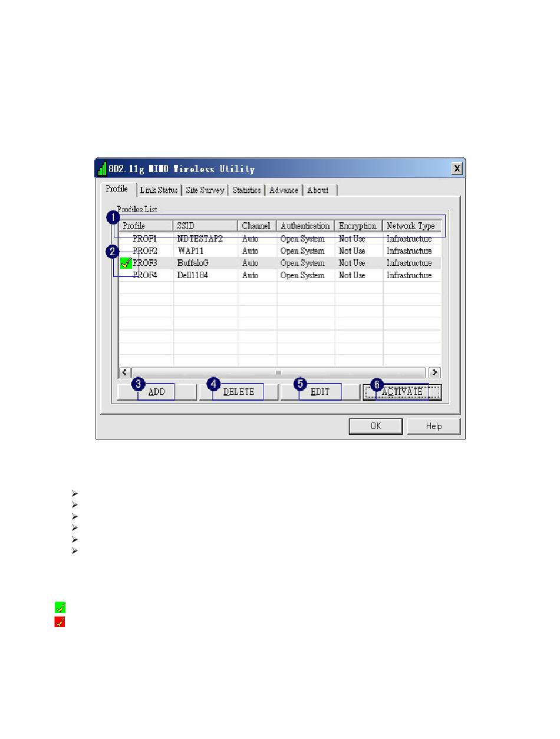Select the PROF4 profile row
Viewport: 560px width, 739px height.
[x=280, y=275]
